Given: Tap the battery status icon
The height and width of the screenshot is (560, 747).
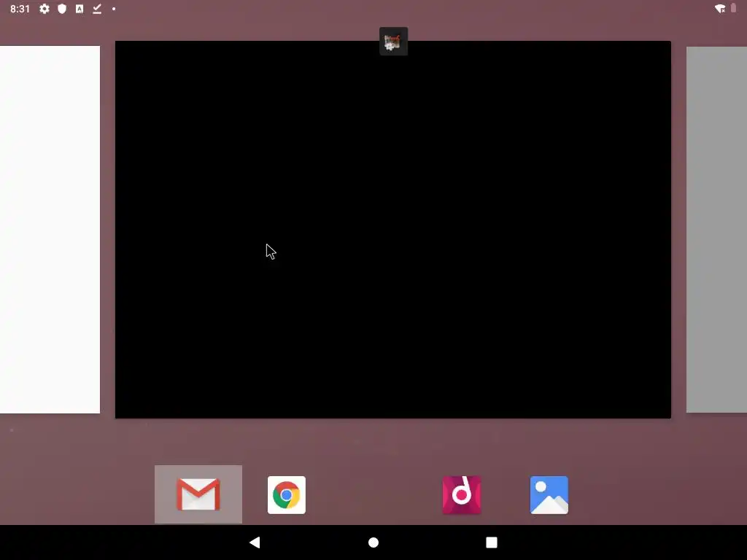Looking at the screenshot, I should [734, 8].
